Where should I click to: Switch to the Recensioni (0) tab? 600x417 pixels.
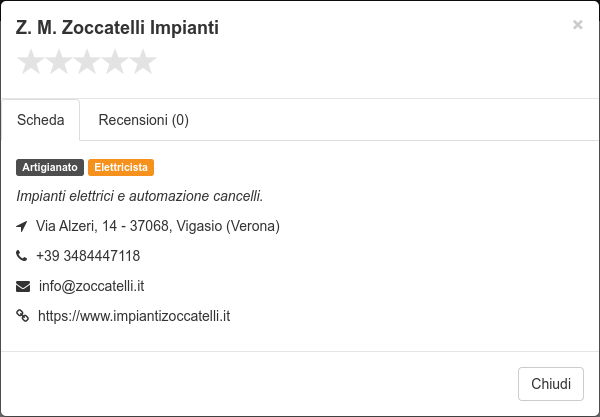(143, 120)
